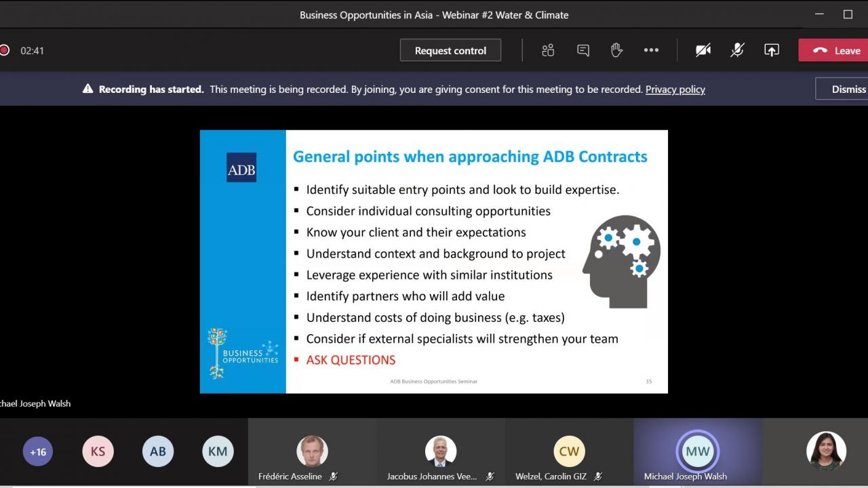868x488 pixels.
Task: Click 'Consider if external specialists' bullet
Action: [462, 339]
